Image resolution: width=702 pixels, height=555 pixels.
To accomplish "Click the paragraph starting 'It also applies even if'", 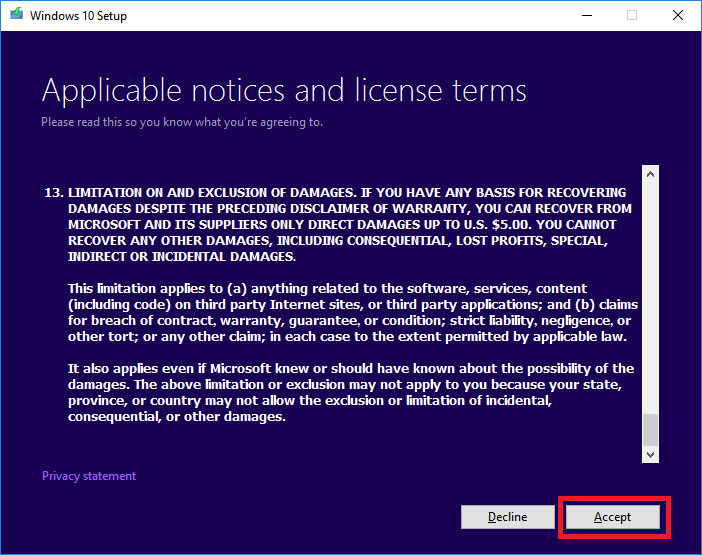I will pos(351,393).
